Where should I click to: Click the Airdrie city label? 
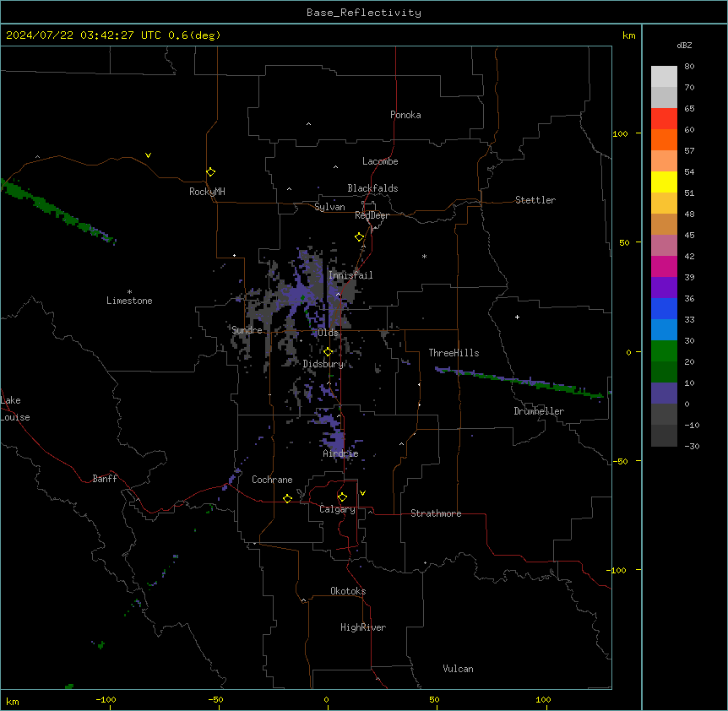tap(340, 453)
